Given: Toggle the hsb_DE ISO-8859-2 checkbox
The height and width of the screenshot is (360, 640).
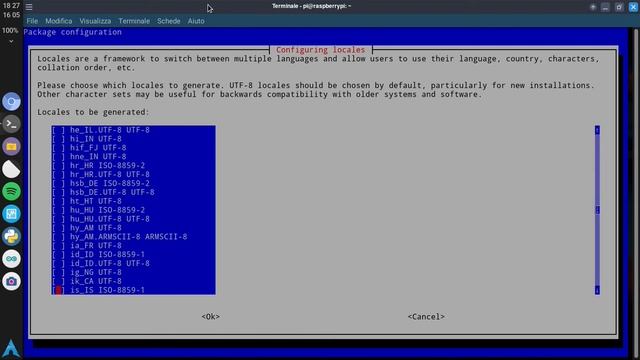Looking at the screenshot, I should tap(58, 183).
